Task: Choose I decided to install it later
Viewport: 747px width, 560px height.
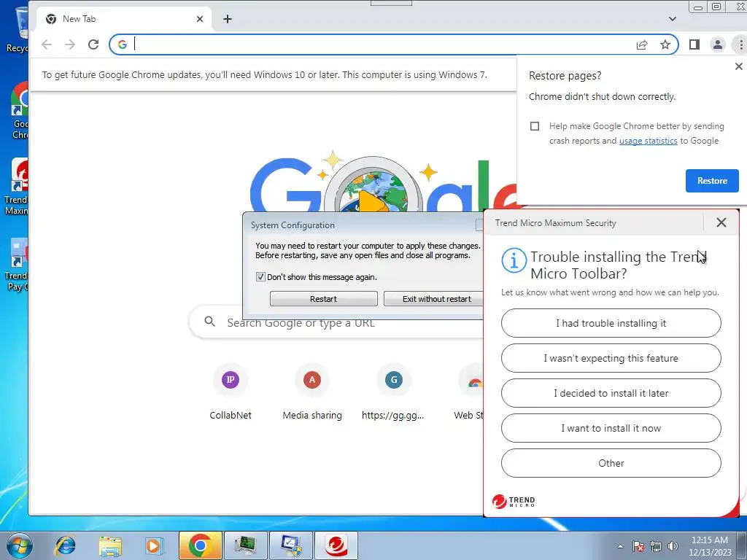Action: pos(611,393)
